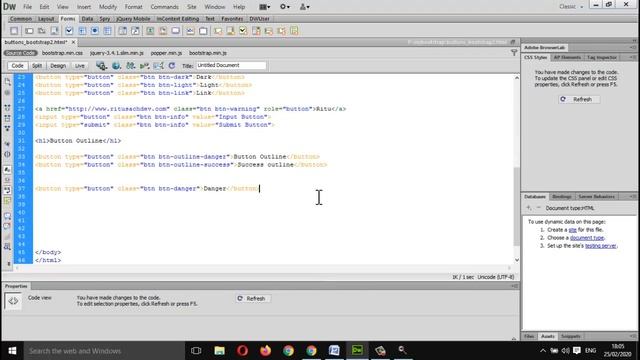Click the 'testing server' link
The width and height of the screenshot is (640, 360).
coord(601,246)
